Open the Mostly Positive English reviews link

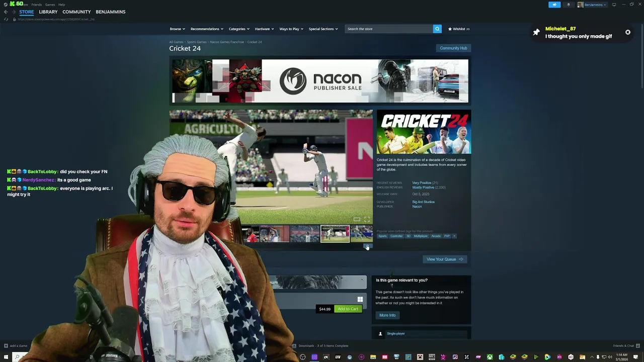point(423,188)
